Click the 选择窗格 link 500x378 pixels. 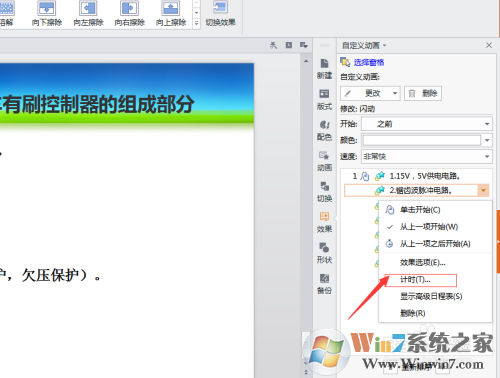[369, 62]
